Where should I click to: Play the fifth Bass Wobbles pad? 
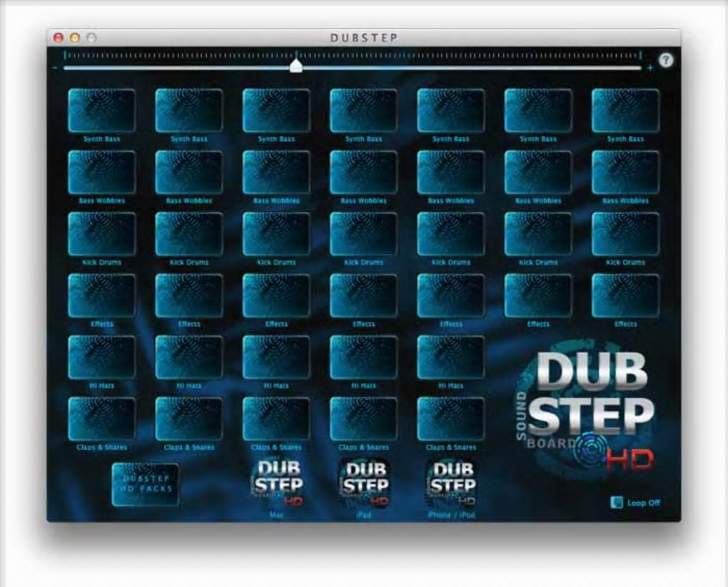click(451, 172)
